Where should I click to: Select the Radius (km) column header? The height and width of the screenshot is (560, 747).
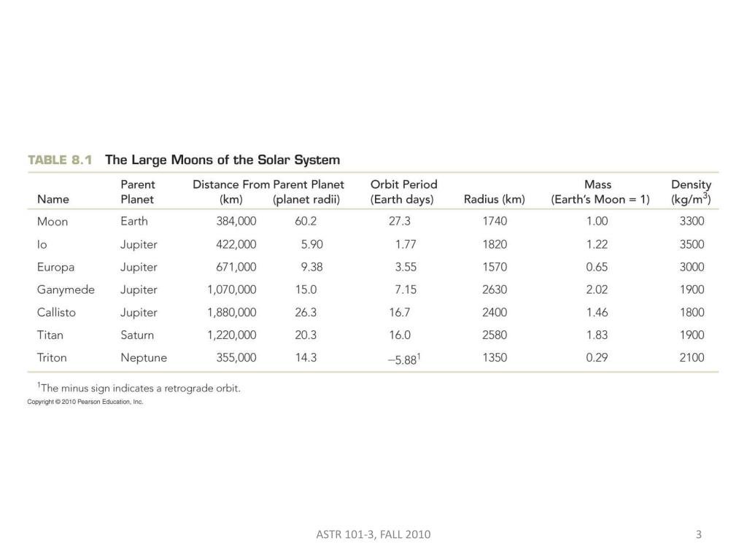click(495, 200)
